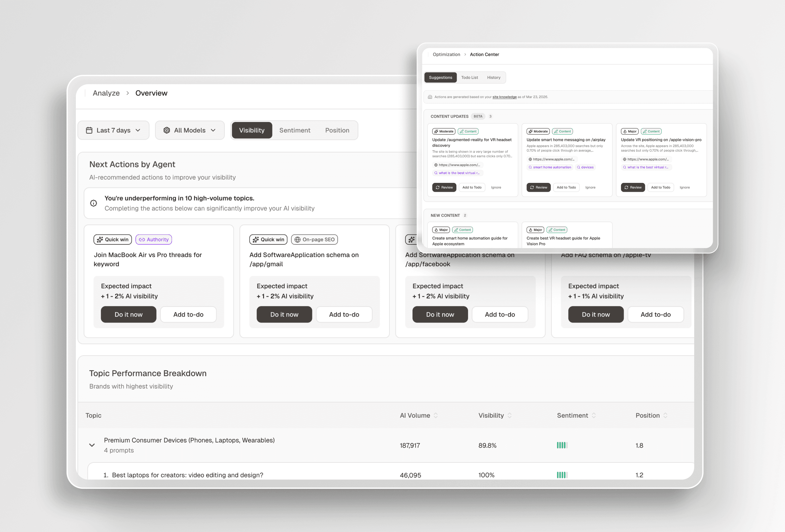Click the info icon next to underperforming topics message
The width and height of the screenshot is (785, 532).
93,203
